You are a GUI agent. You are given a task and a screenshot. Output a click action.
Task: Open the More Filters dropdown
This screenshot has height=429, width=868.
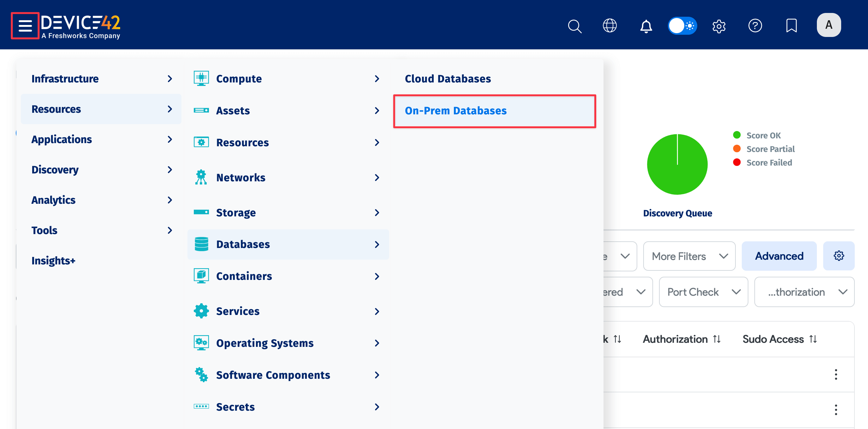coord(689,256)
